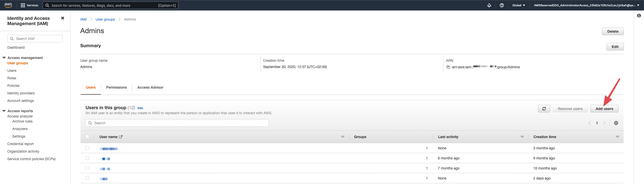The image size is (644, 184).
Task: Open Dashboard in the sidebar
Action: (x=16, y=47)
